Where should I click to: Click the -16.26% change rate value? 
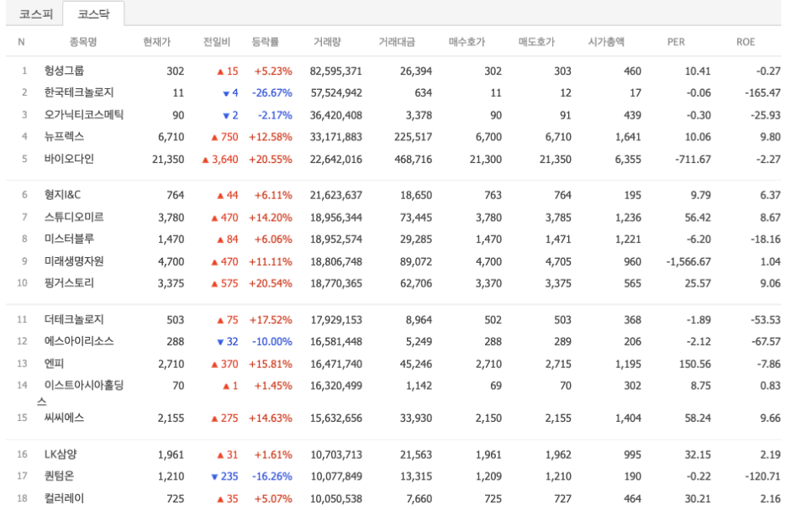272,476
